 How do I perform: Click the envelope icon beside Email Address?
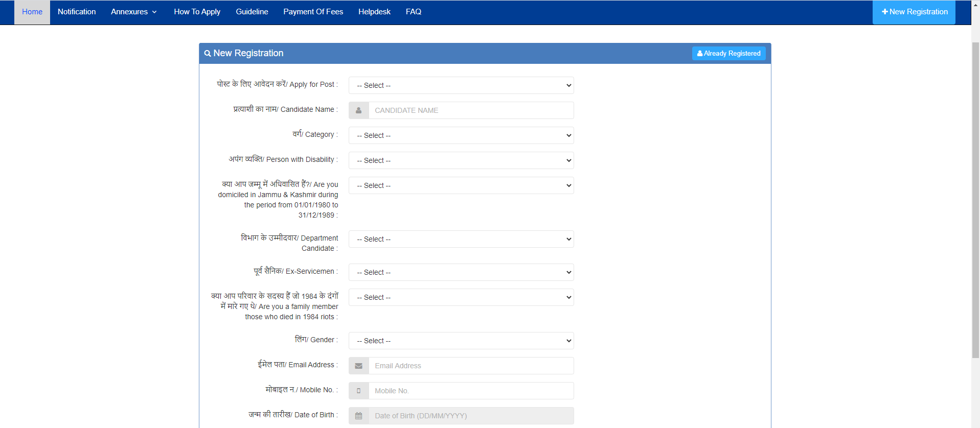tap(359, 366)
